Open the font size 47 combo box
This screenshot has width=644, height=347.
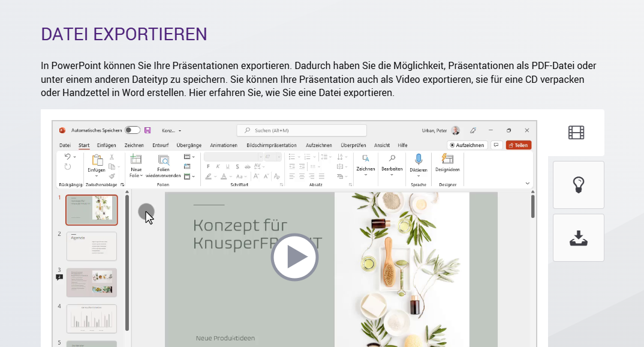click(272, 157)
